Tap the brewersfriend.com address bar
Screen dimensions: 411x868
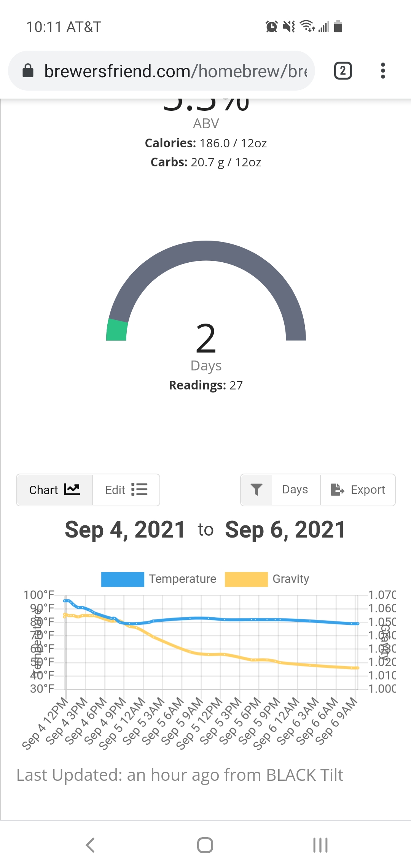(175, 71)
